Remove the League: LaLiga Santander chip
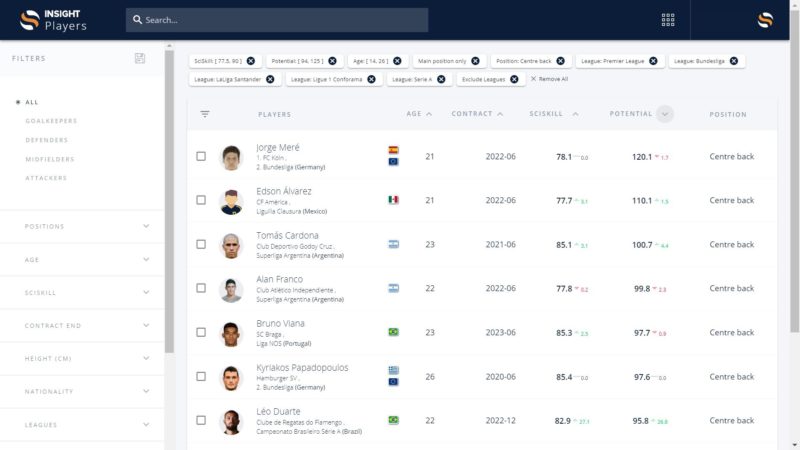The image size is (800, 450). tap(270, 79)
